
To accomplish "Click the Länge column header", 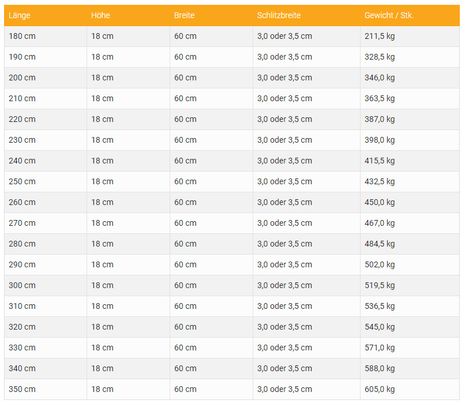I will click(x=19, y=15).
